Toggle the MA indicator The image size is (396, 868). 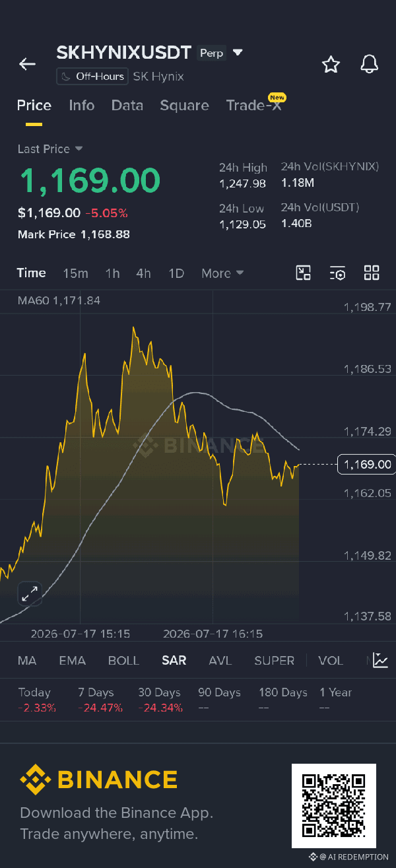(27, 661)
